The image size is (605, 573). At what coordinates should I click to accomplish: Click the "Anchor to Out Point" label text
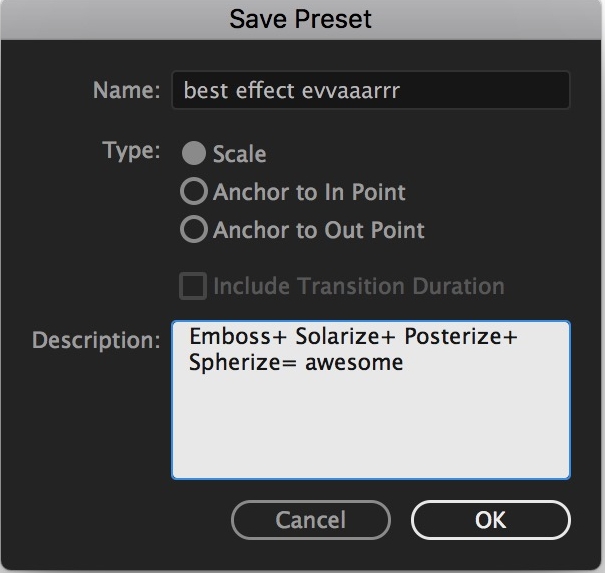(x=319, y=230)
